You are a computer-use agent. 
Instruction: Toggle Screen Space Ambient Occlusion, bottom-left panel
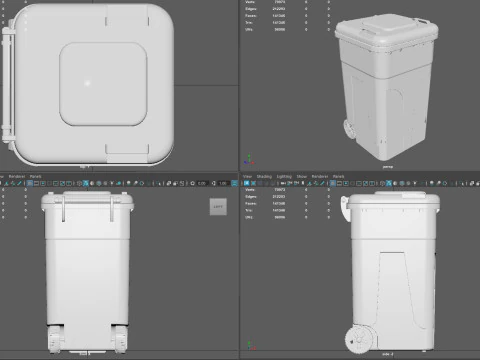[x=128, y=183]
